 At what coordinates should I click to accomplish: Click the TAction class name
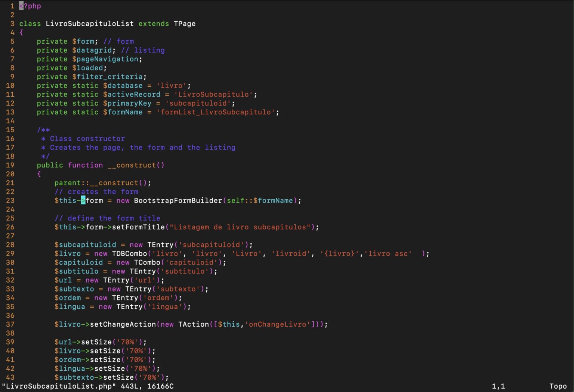click(193, 324)
